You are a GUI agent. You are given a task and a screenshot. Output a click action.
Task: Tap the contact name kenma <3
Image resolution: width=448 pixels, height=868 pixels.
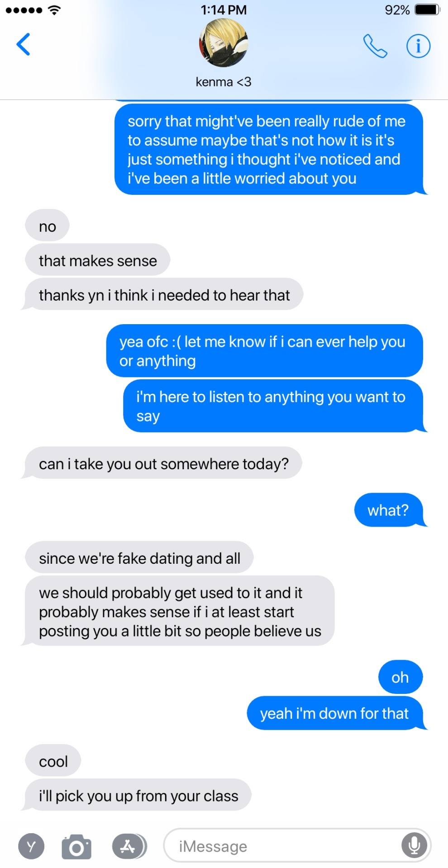pos(224,82)
